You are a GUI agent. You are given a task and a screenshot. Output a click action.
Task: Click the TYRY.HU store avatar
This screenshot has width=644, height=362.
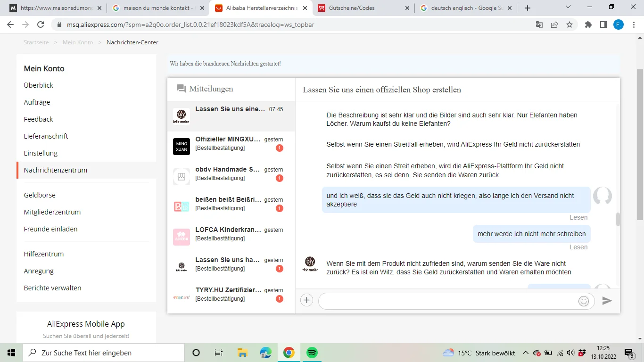click(182, 297)
